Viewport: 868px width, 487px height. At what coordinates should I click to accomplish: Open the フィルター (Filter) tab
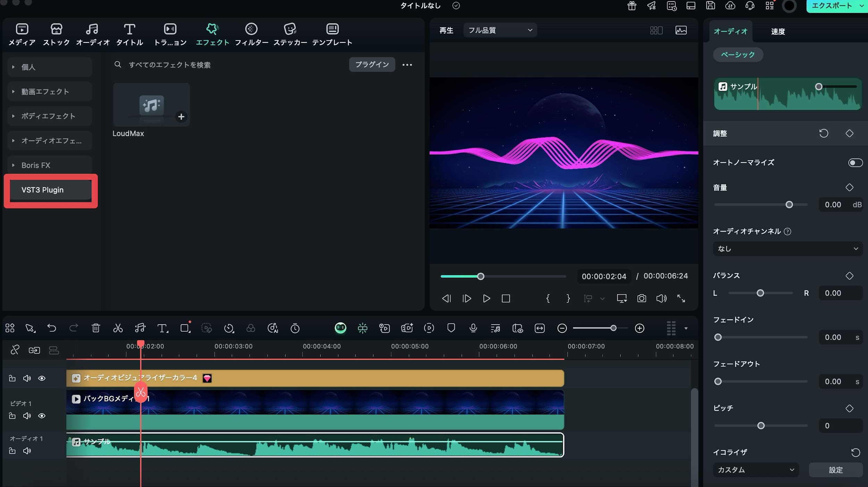coord(251,34)
